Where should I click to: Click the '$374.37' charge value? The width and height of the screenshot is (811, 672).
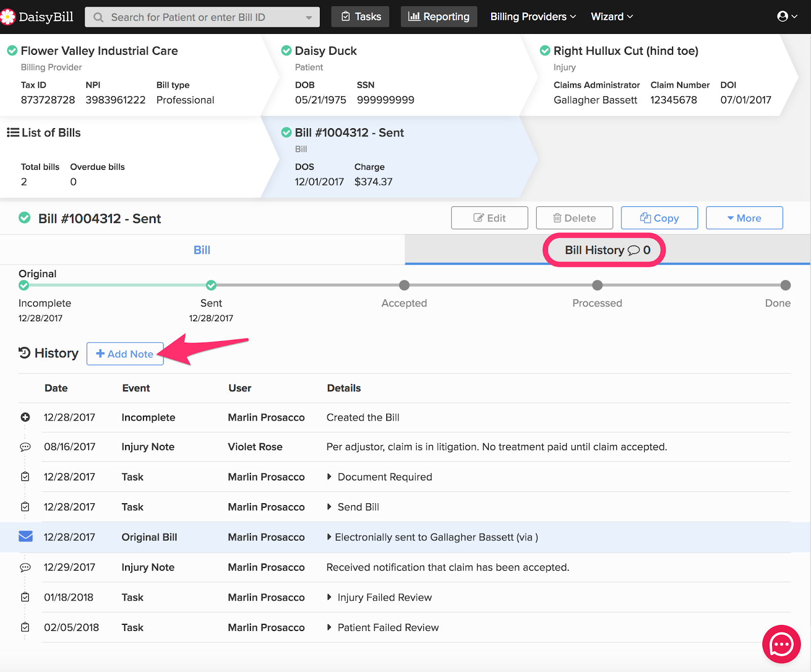click(x=374, y=181)
